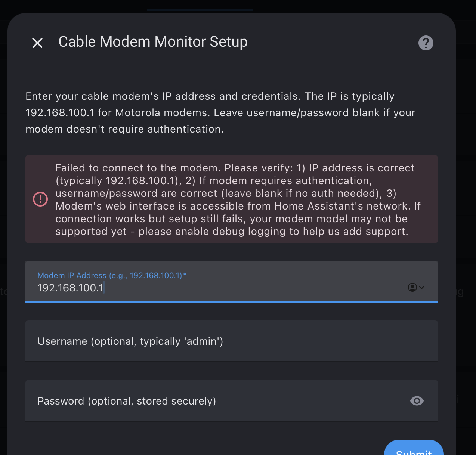Click the red error alert icon

(40, 199)
